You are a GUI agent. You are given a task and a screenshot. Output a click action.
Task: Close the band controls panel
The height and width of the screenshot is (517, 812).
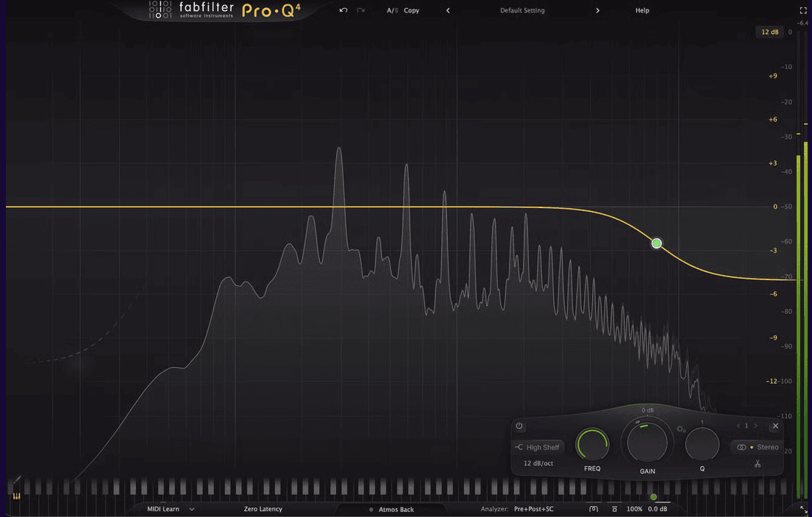point(775,426)
